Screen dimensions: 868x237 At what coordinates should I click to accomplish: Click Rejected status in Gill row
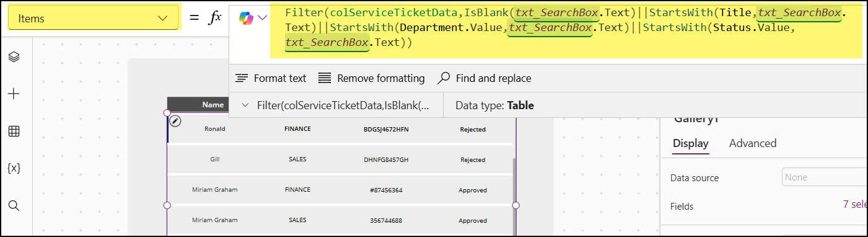coord(473,160)
